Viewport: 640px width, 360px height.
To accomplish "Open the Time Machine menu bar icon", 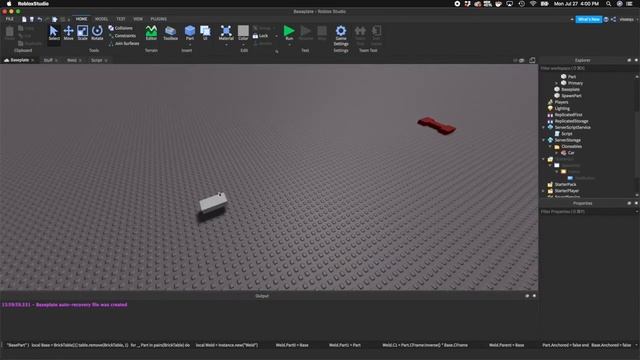I will [x=522, y=4].
